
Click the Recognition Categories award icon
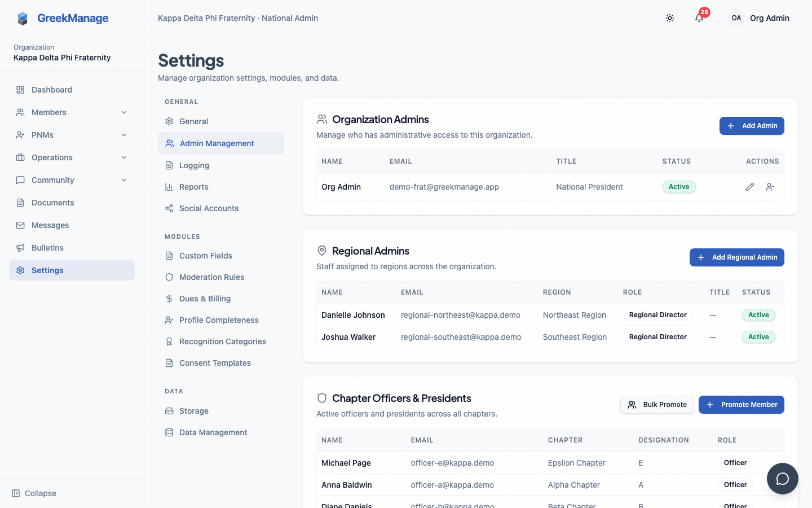[169, 341]
